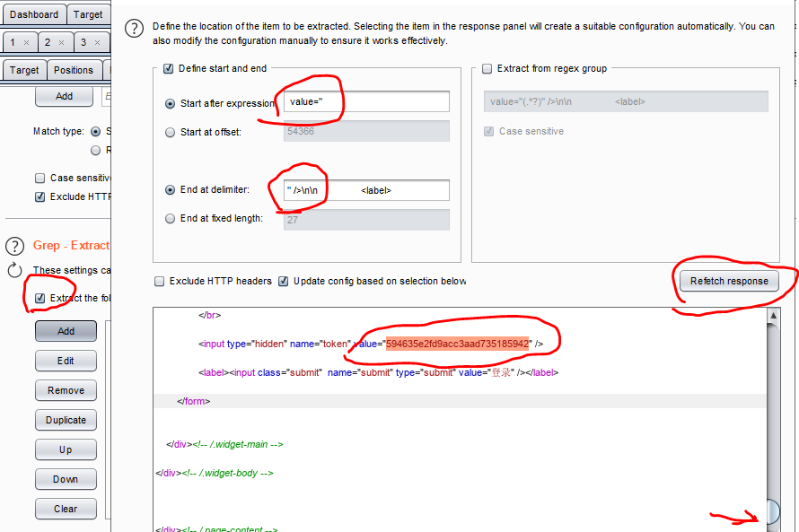Open the top Target tab
This screenshot has height=532, width=799.
pyautogui.click(x=88, y=14)
